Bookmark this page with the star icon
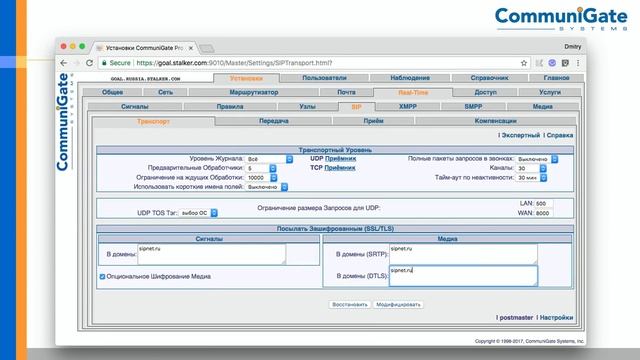Image resolution: width=640 pixels, height=360 pixels. [524, 63]
